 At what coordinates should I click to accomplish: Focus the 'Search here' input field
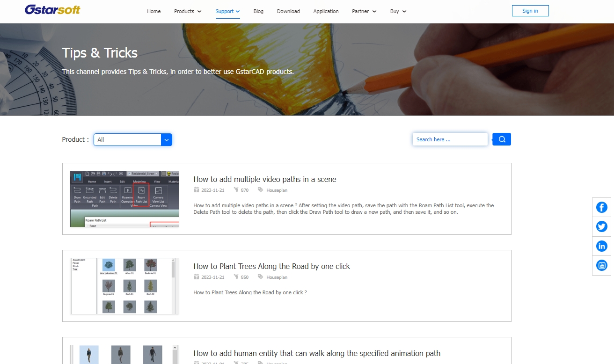[x=450, y=139]
